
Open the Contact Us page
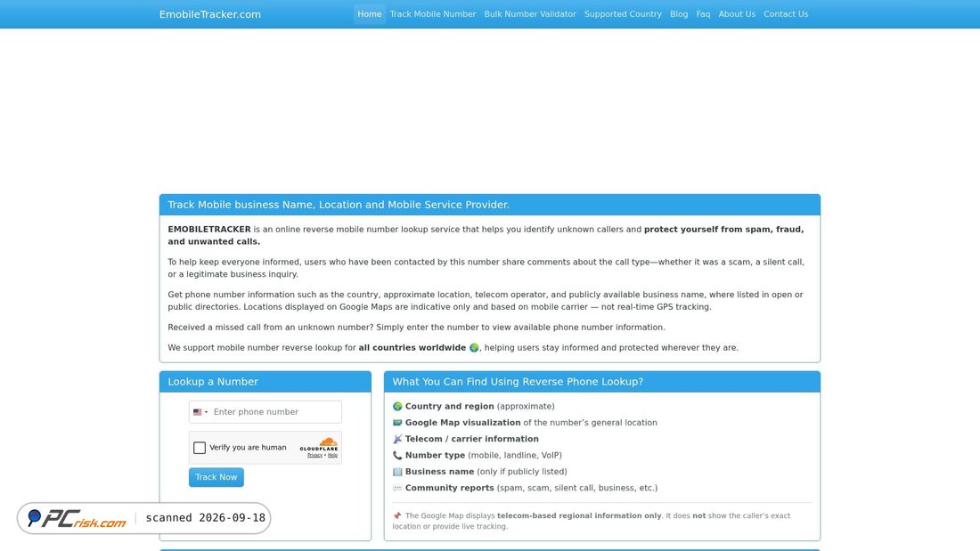click(x=786, y=13)
